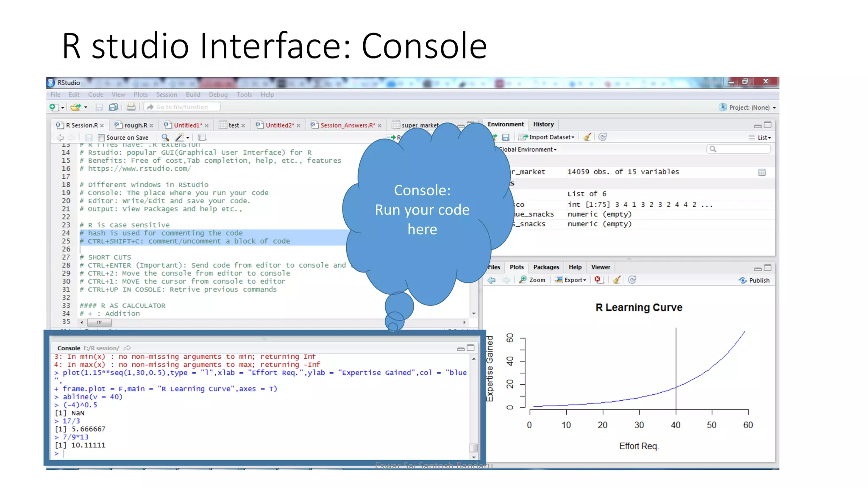Open the Project: (None) dropdown
868x488 pixels.
(748, 108)
